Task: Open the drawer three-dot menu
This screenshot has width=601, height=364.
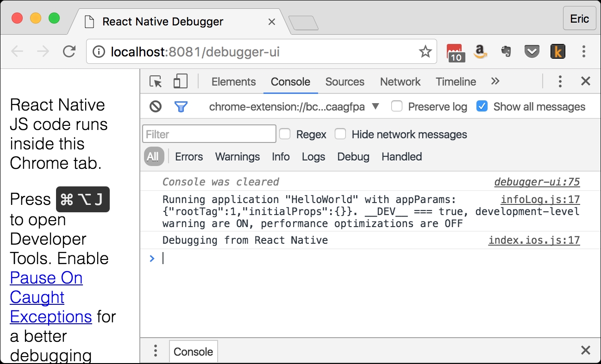Action: click(156, 351)
